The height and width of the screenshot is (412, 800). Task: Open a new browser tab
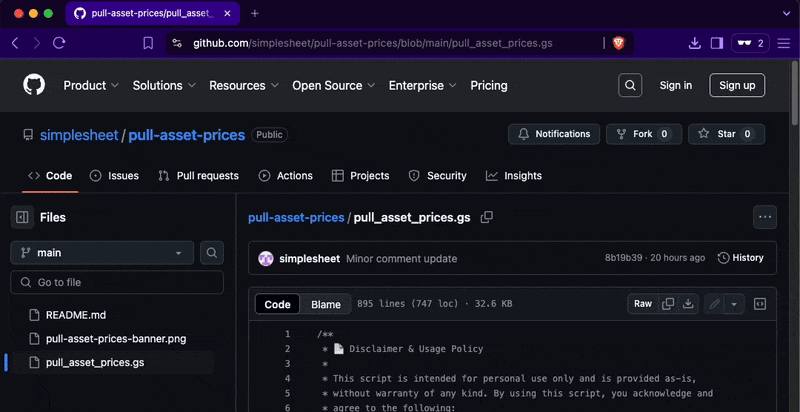point(255,13)
